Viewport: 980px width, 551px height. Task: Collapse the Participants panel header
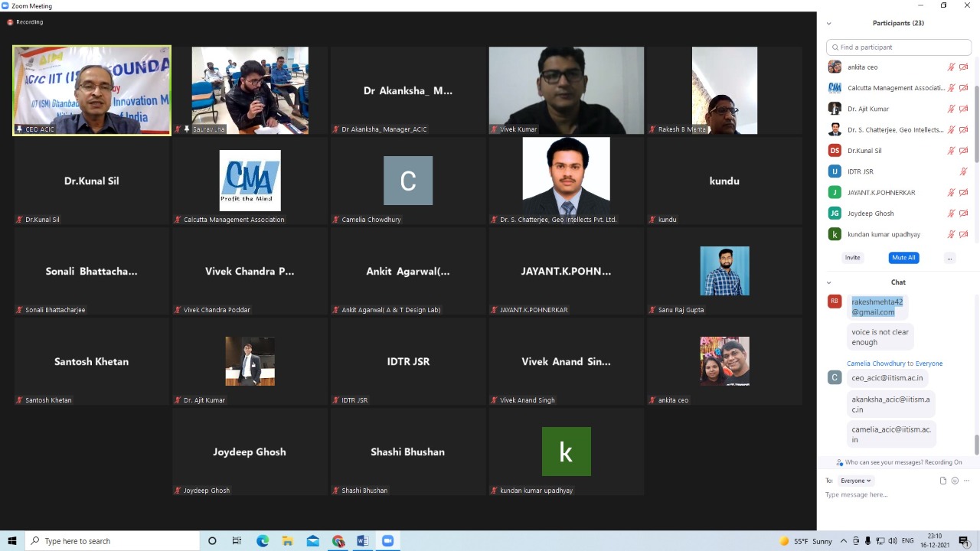tap(828, 23)
